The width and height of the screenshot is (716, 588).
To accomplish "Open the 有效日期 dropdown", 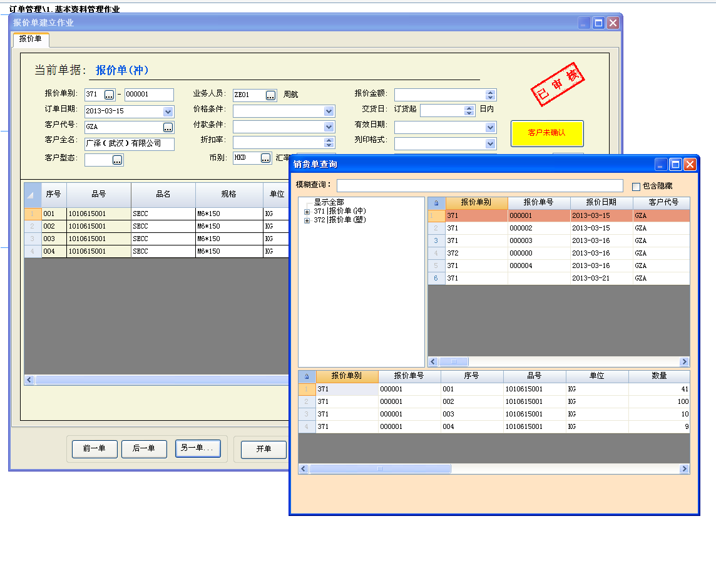I will click(491, 127).
